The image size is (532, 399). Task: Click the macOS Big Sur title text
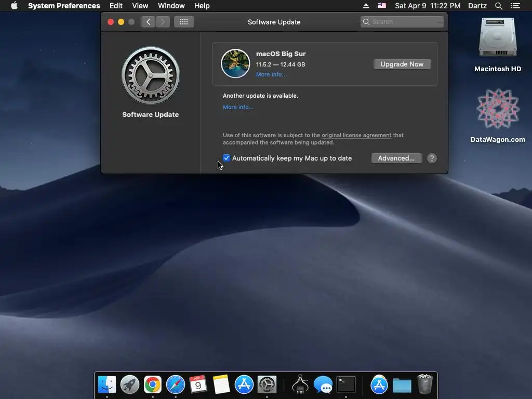coord(281,54)
